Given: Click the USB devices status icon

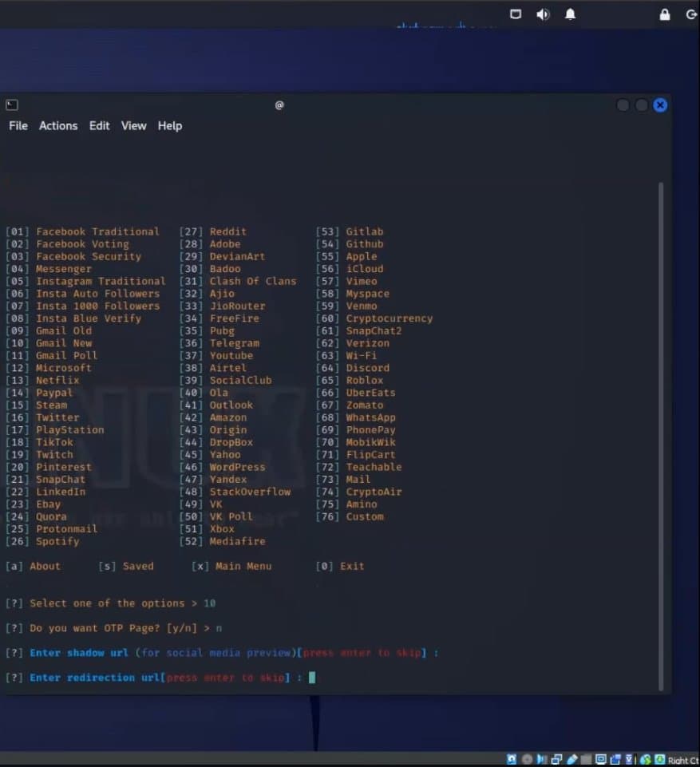Looking at the screenshot, I should (571, 759).
